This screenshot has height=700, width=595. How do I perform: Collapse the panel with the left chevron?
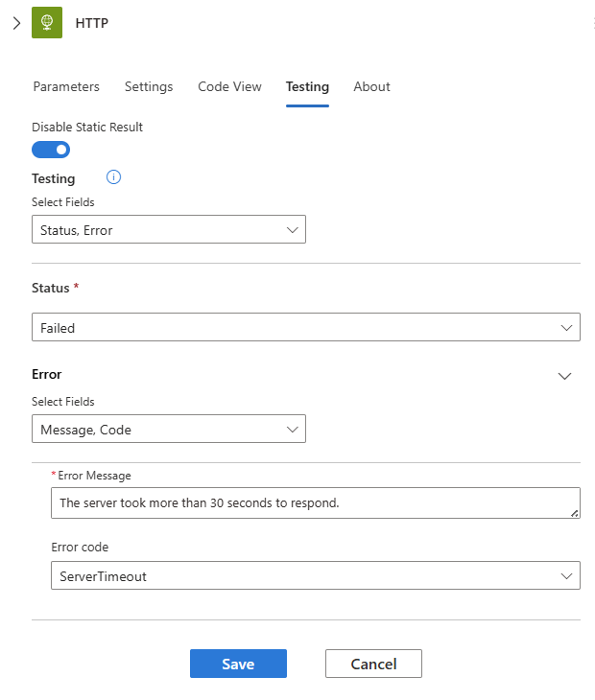(16, 23)
